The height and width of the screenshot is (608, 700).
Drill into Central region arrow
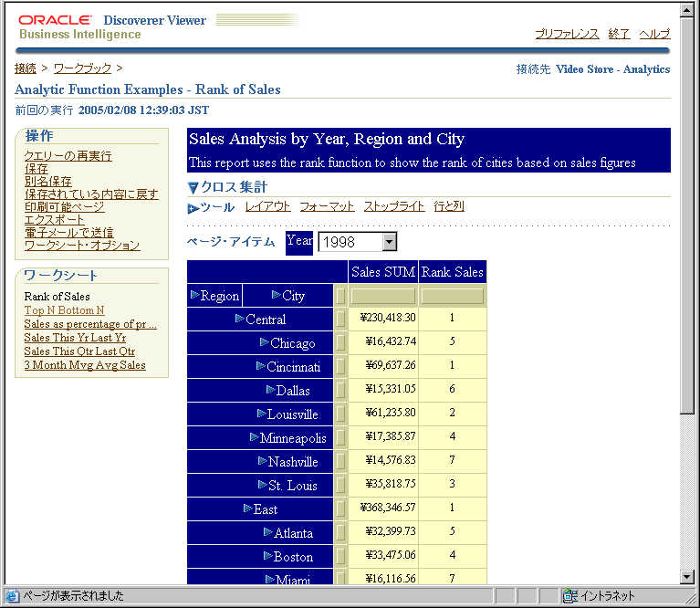[240, 319]
